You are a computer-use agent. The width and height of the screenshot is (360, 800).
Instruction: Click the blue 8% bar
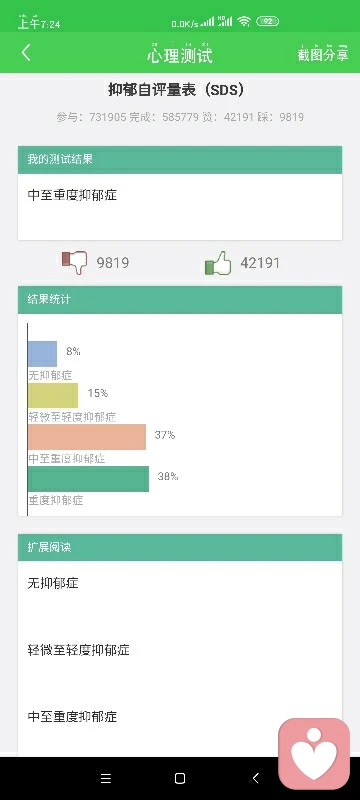pyautogui.click(x=42, y=354)
